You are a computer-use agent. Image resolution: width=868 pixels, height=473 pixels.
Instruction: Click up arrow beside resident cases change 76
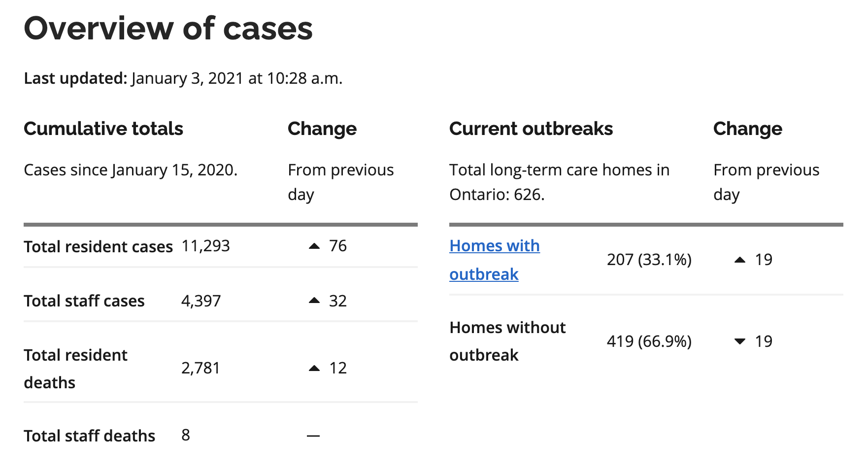314,246
